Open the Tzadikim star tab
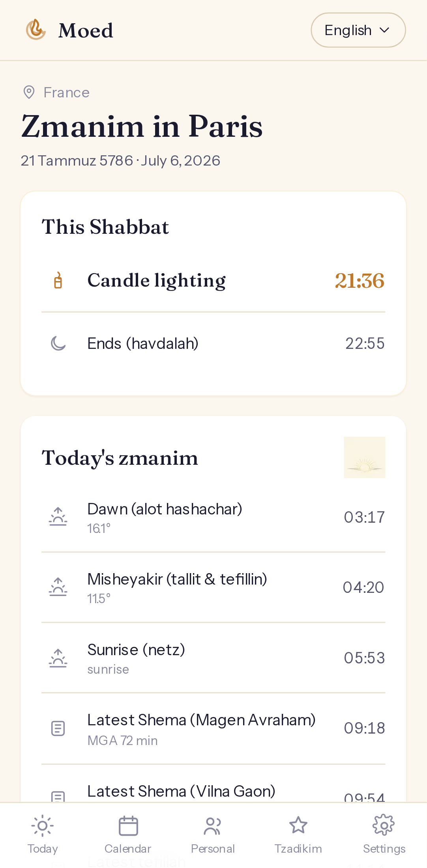The image size is (427, 868). (x=298, y=834)
